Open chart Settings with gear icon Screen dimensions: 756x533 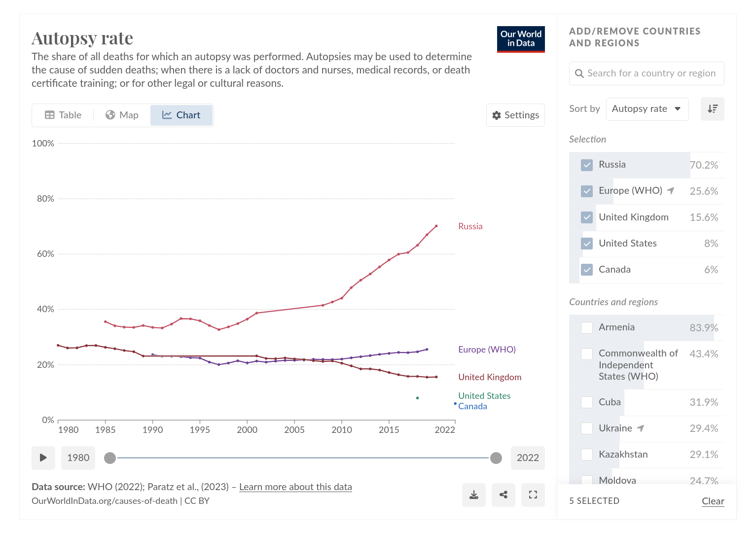pyautogui.click(x=515, y=115)
